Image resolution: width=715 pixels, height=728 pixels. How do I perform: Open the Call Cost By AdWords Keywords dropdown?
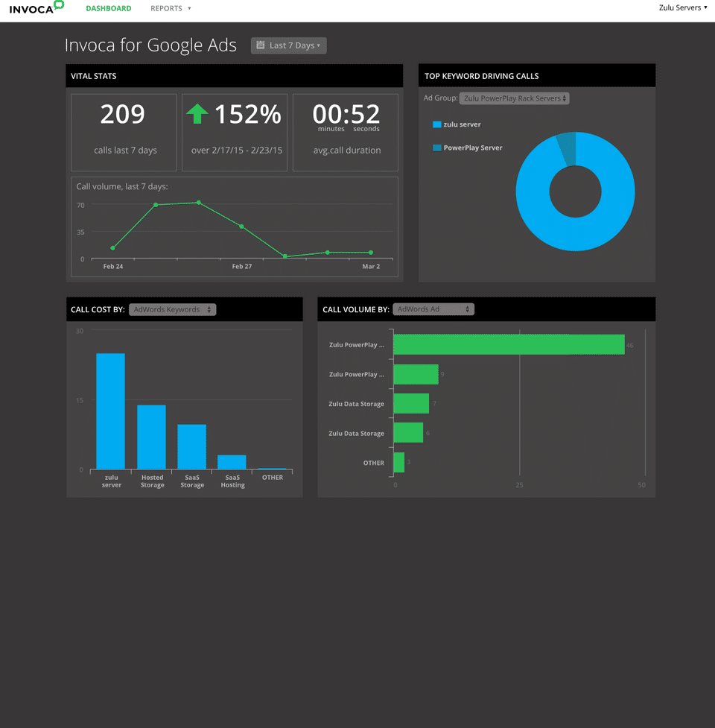(173, 310)
